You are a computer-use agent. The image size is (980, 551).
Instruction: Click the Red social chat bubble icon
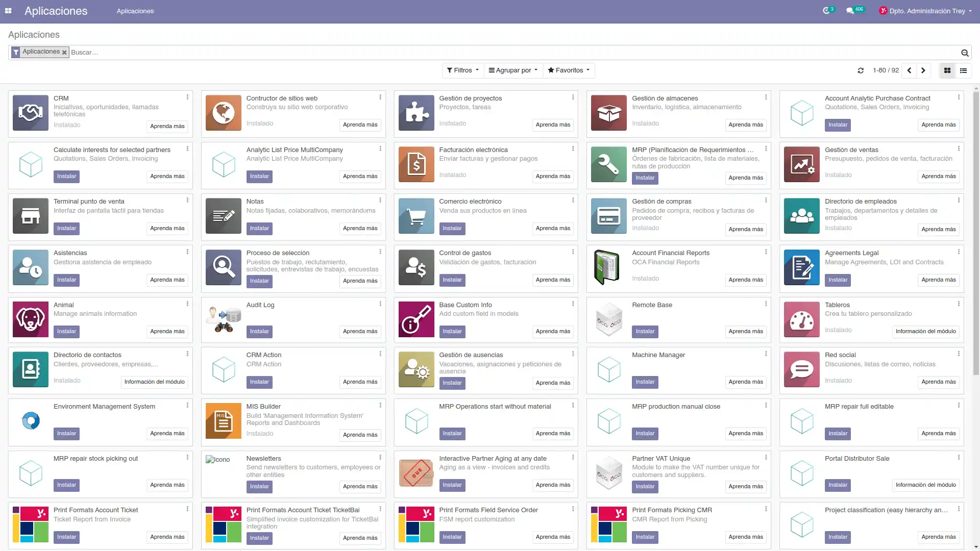[802, 369]
